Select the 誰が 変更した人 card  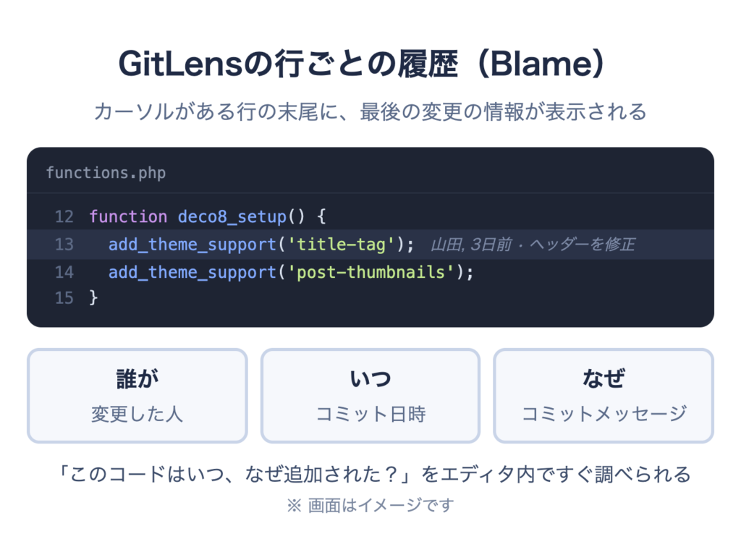point(137,396)
